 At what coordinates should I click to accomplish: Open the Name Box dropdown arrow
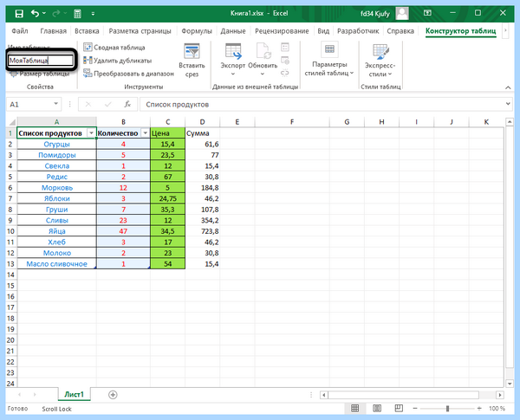point(55,104)
